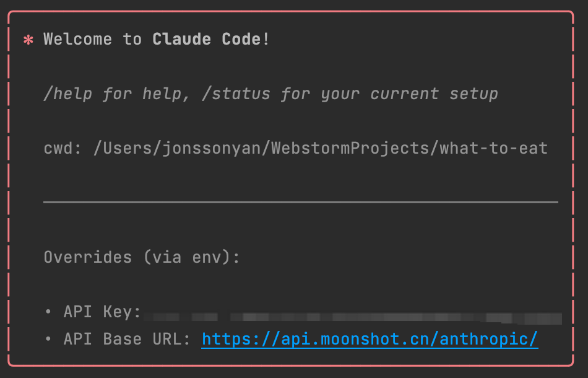Select the bold "Claude Code" title text
588x378 pixels.
click(207, 40)
